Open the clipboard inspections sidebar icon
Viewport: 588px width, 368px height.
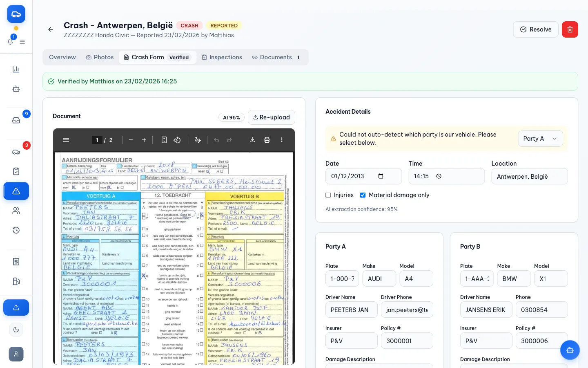point(16,171)
